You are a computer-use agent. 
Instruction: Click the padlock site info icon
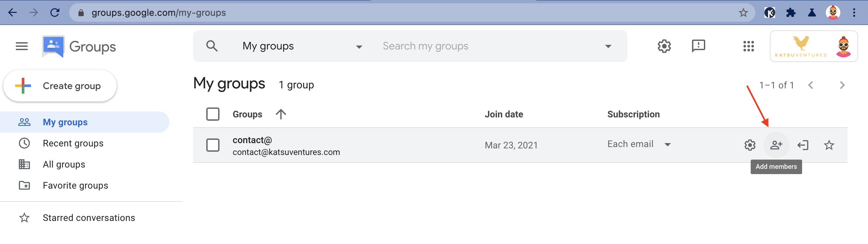81,13
